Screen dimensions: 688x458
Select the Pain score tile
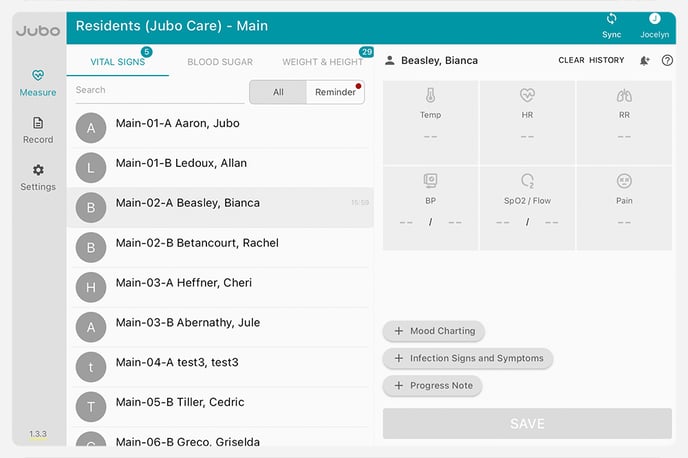click(624, 208)
